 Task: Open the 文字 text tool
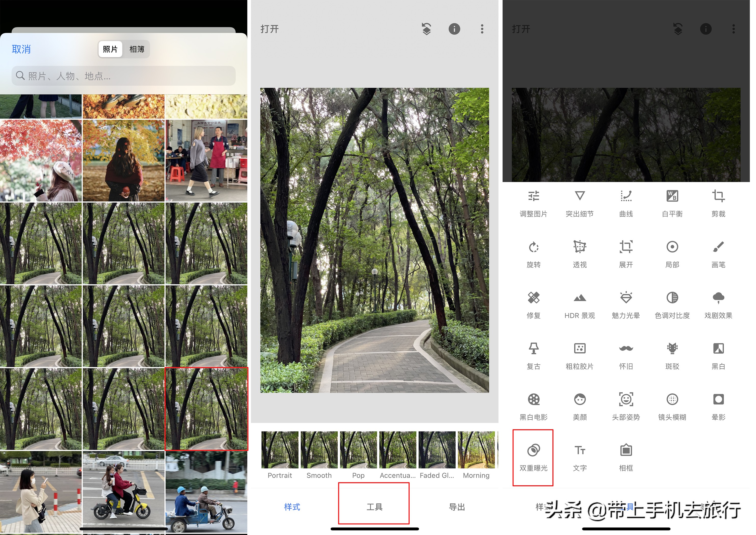click(x=579, y=458)
